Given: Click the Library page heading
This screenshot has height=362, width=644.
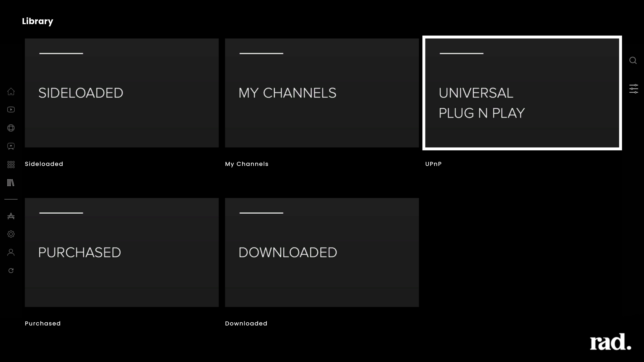Looking at the screenshot, I should coord(38,21).
